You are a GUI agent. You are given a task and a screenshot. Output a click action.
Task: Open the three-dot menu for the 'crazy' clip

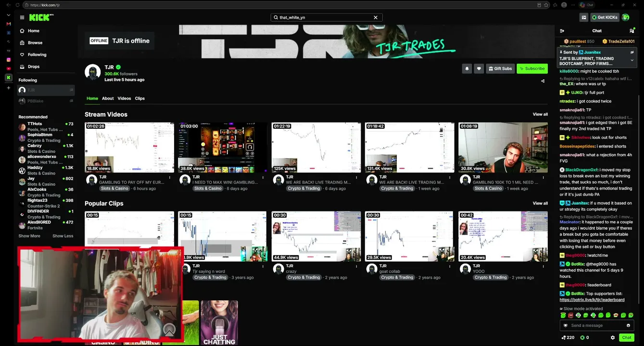click(356, 266)
